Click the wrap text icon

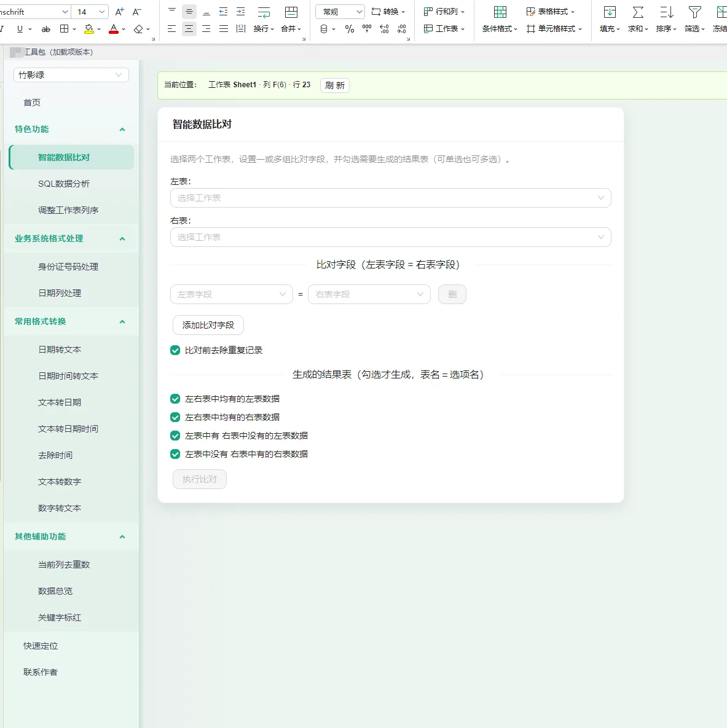click(x=264, y=12)
